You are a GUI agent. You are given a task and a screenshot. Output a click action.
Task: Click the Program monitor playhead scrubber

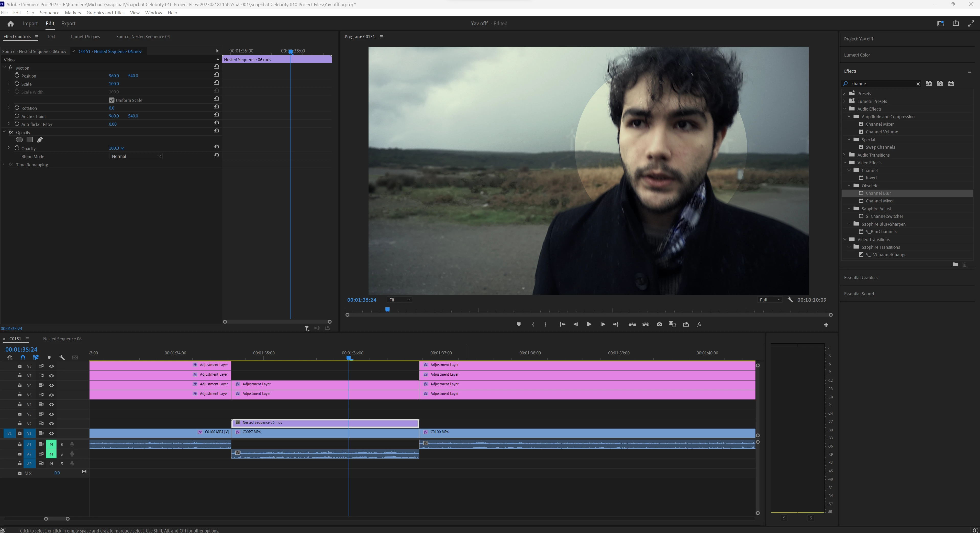[x=387, y=310]
